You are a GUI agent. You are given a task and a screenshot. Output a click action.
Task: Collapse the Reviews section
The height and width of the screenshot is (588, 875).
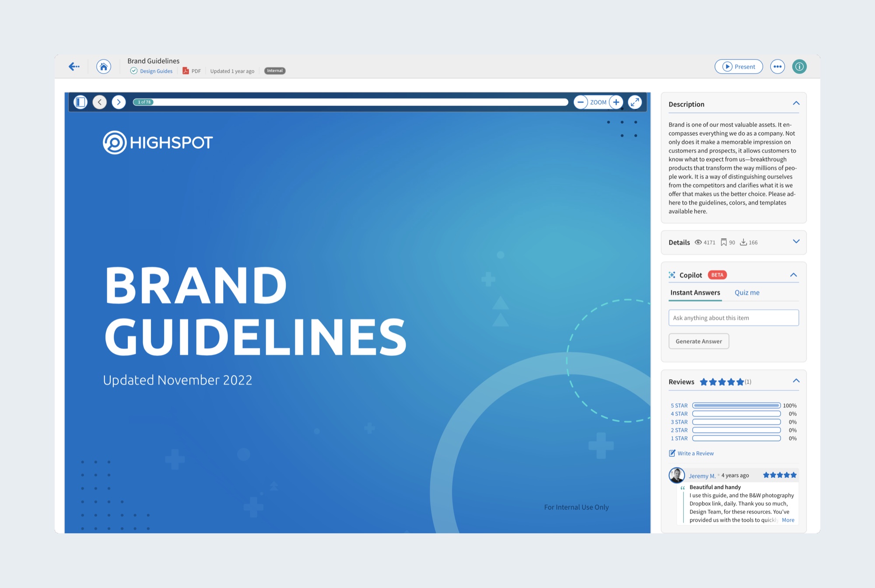796,381
